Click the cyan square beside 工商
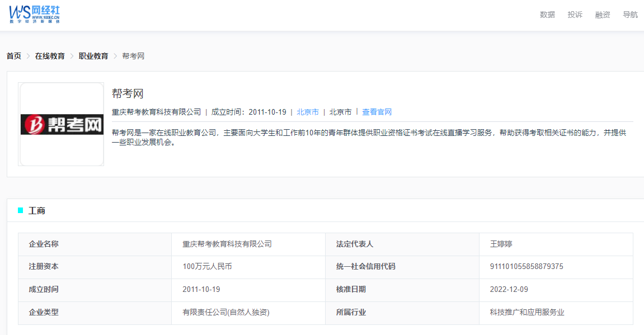 click(21, 210)
